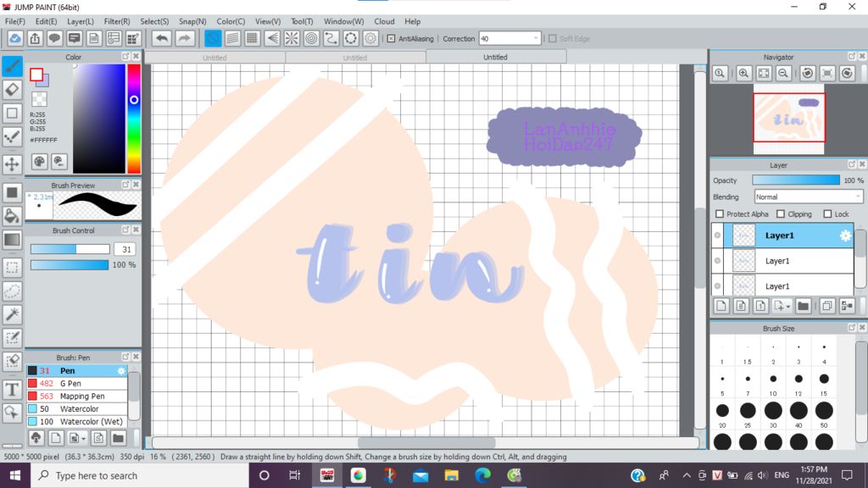
Task: Open add-layer dropdown arrow in Layer panel
Action: coord(787,307)
